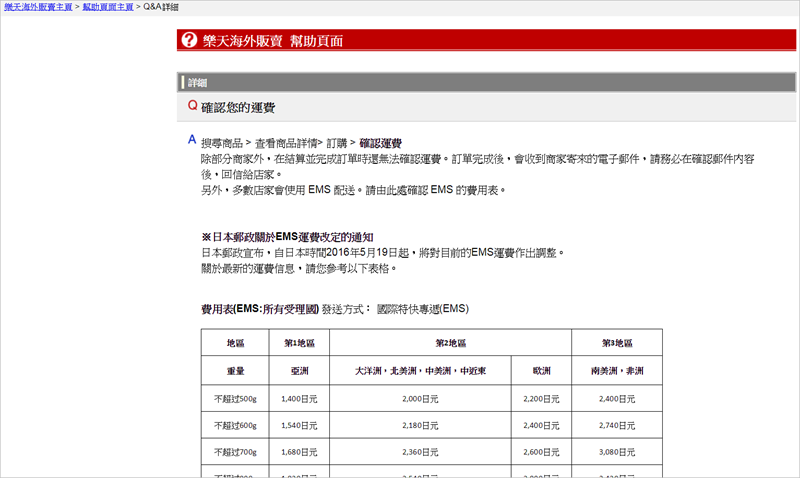800x478 pixels.
Task: Select the 第3地區 column header
Action: 617,343
